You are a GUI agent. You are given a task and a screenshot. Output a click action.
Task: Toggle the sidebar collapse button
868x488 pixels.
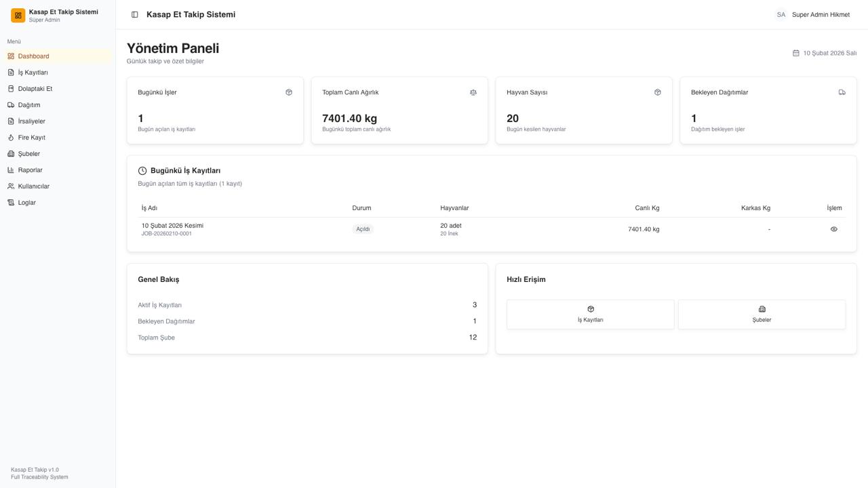[x=135, y=15]
